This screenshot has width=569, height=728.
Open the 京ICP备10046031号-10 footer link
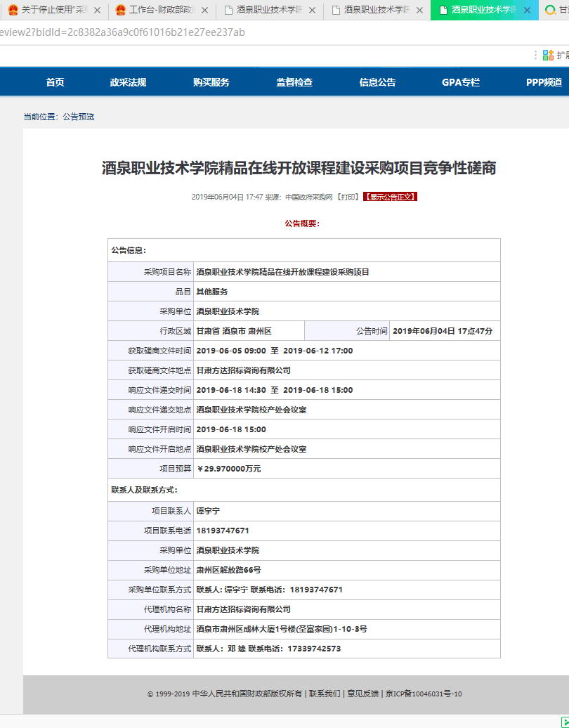click(423, 694)
